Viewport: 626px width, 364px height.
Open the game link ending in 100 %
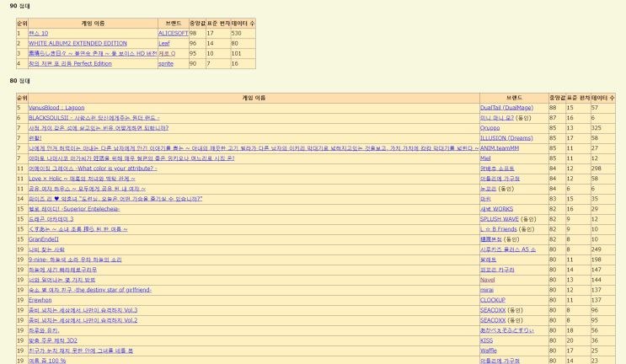coord(47,361)
